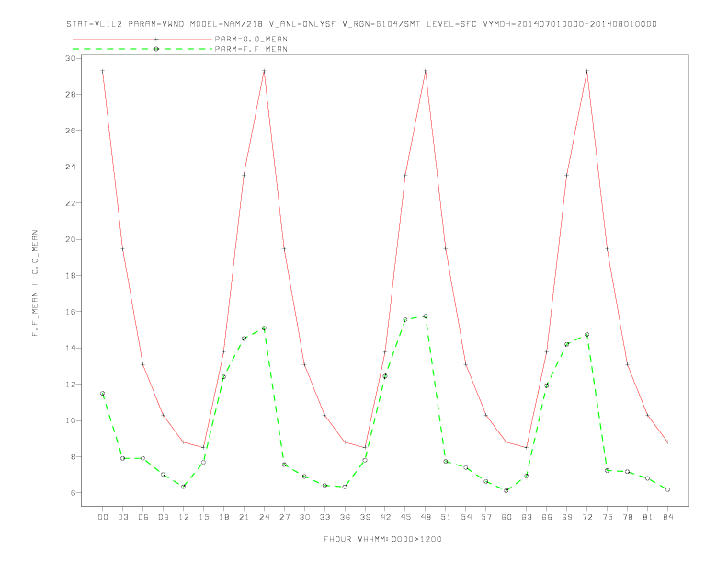Click the red line peak at hour 00

(x=103, y=71)
